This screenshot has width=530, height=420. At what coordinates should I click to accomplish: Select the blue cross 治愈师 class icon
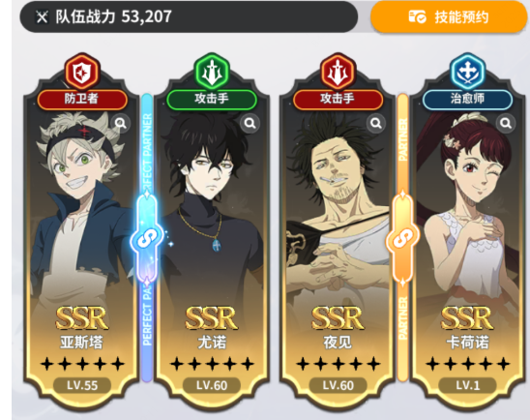pos(467,72)
